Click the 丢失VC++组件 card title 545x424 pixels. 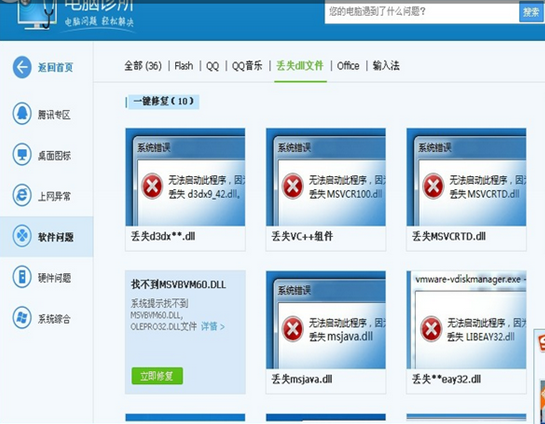(302, 236)
